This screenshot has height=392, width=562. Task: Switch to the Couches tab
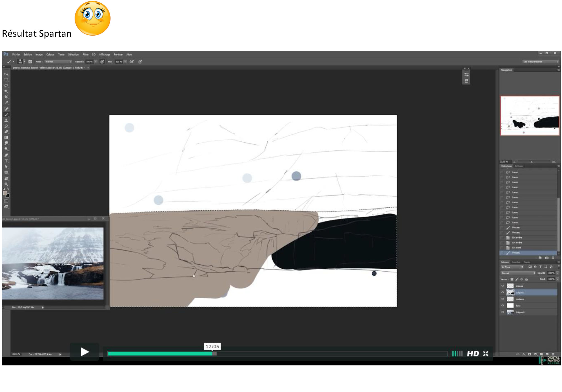tap(516, 262)
